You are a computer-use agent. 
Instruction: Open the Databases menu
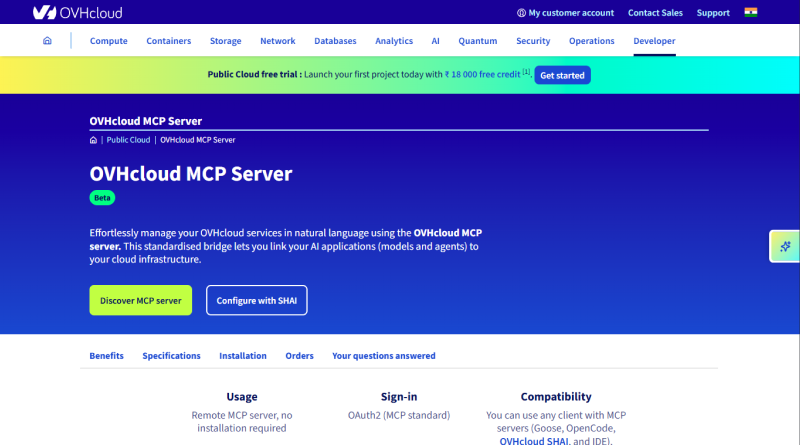point(335,41)
